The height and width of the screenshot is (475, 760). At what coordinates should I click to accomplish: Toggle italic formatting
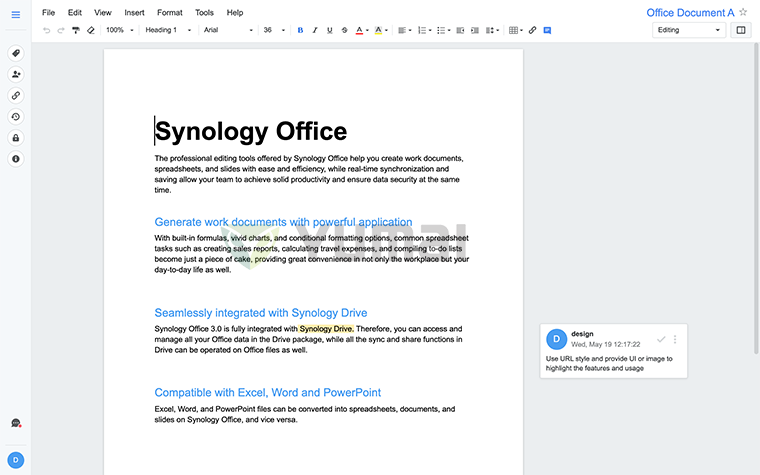click(315, 31)
